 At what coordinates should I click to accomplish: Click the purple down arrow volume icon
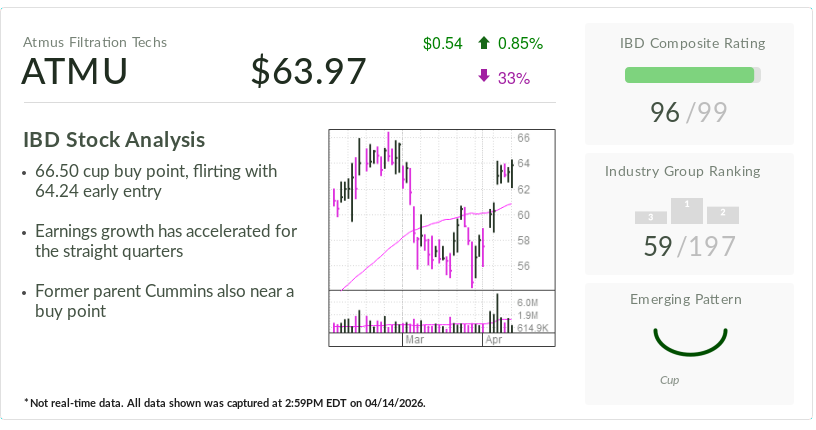click(484, 77)
